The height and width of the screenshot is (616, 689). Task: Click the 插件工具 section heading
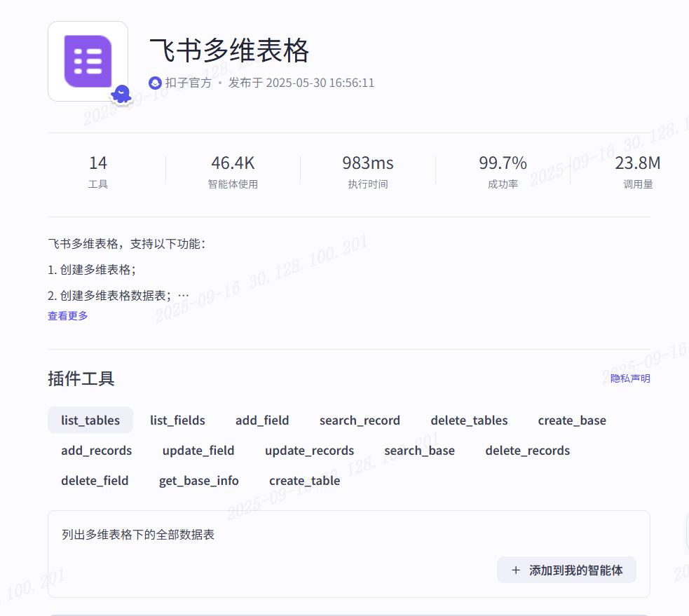[81, 378]
